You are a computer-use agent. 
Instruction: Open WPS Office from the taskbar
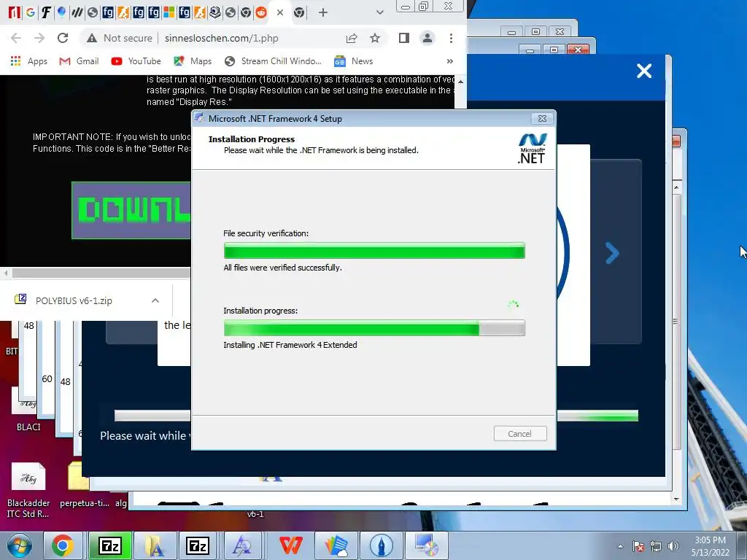pos(290,545)
